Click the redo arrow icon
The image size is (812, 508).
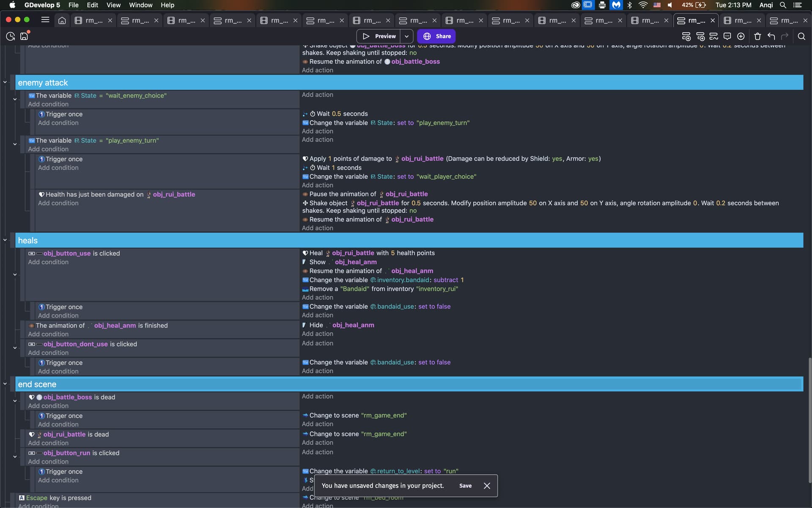[x=785, y=36]
